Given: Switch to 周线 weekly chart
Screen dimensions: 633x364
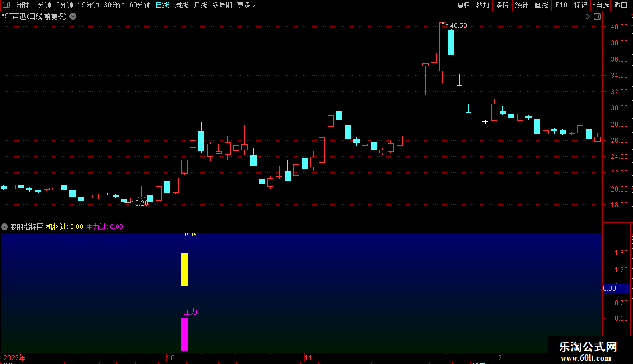Looking at the screenshot, I should (181, 5).
